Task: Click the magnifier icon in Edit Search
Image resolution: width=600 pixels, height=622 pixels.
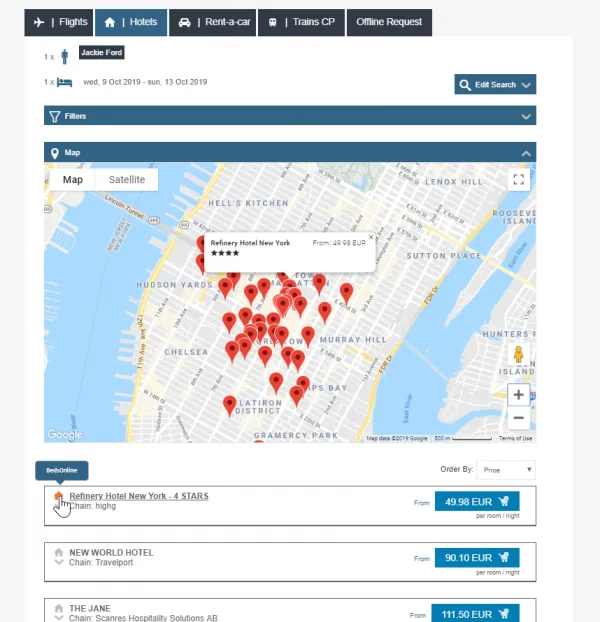Action: coord(465,85)
